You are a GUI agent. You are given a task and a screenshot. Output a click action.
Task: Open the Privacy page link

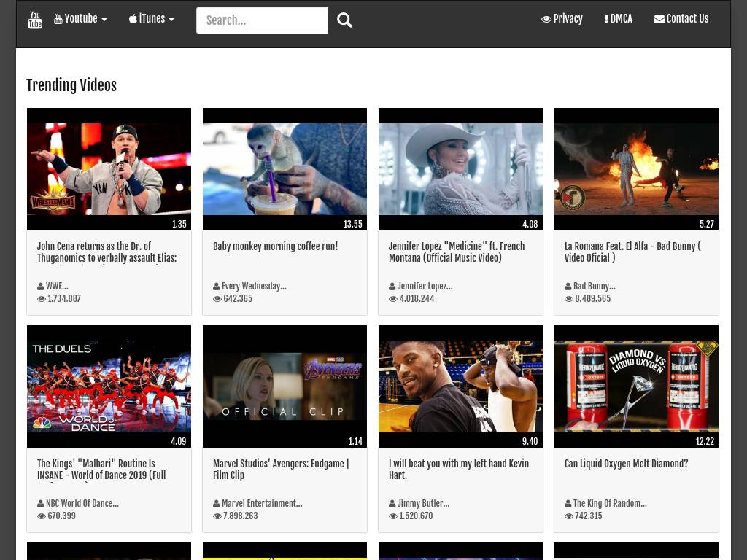pos(562,18)
